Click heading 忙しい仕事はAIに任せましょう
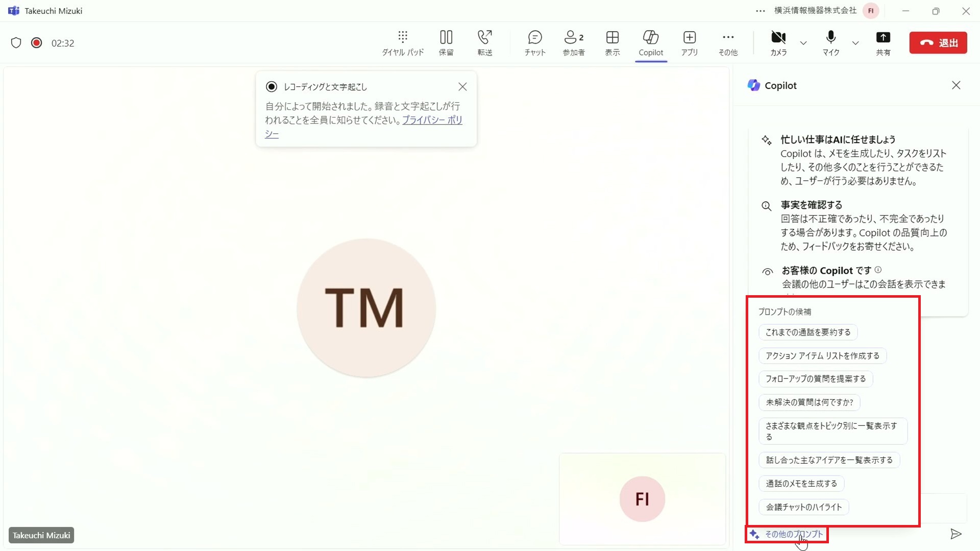This screenshot has height=551, width=980. tap(838, 139)
